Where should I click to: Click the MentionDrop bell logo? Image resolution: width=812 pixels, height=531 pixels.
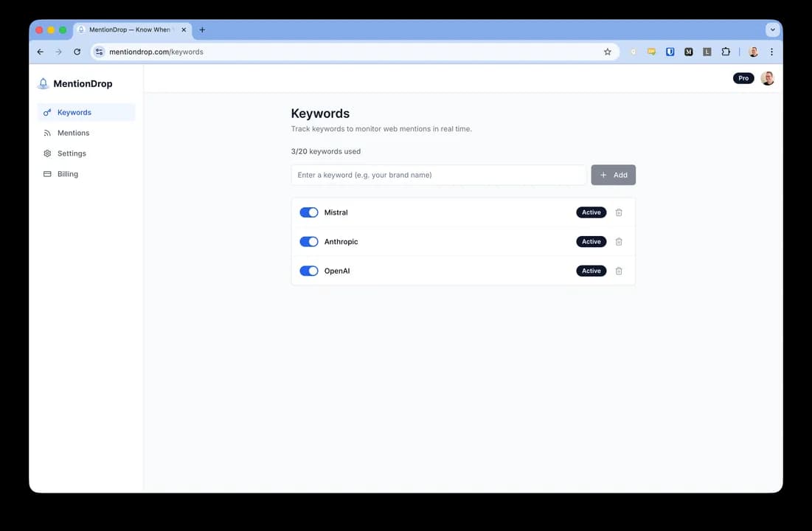44,83
